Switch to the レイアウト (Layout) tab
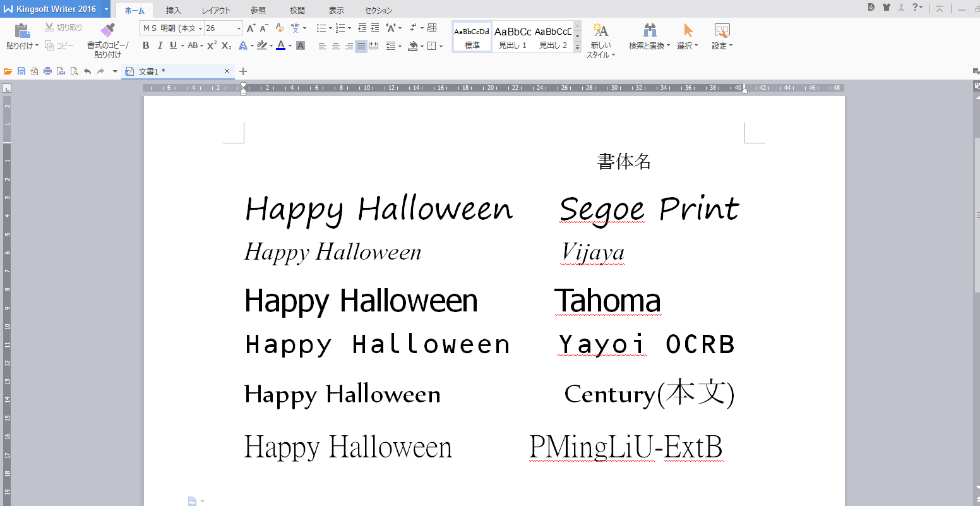Image resolution: width=980 pixels, height=506 pixels. click(216, 11)
